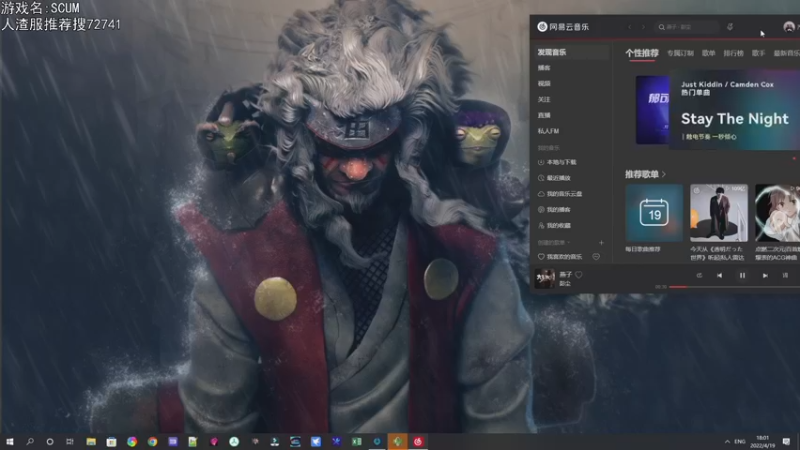Open the notification center icon
Image resolution: width=800 pixels, height=450 pixels.
[786, 441]
